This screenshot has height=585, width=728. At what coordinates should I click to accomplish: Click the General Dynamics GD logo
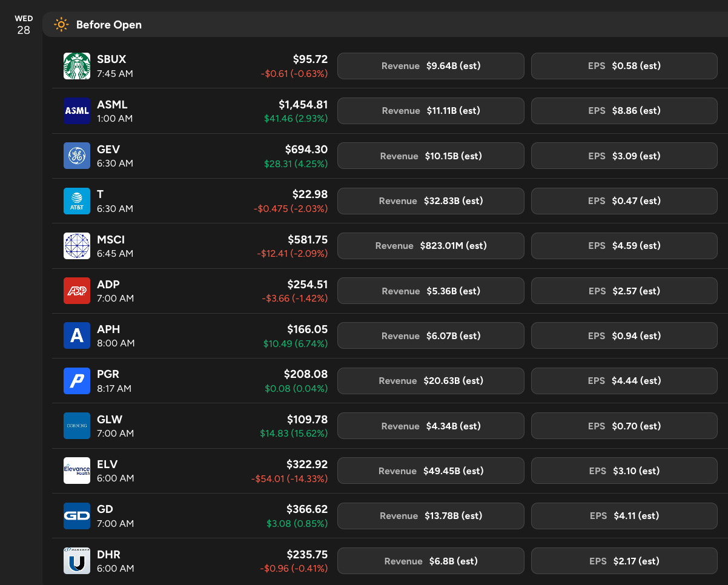pos(77,516)
